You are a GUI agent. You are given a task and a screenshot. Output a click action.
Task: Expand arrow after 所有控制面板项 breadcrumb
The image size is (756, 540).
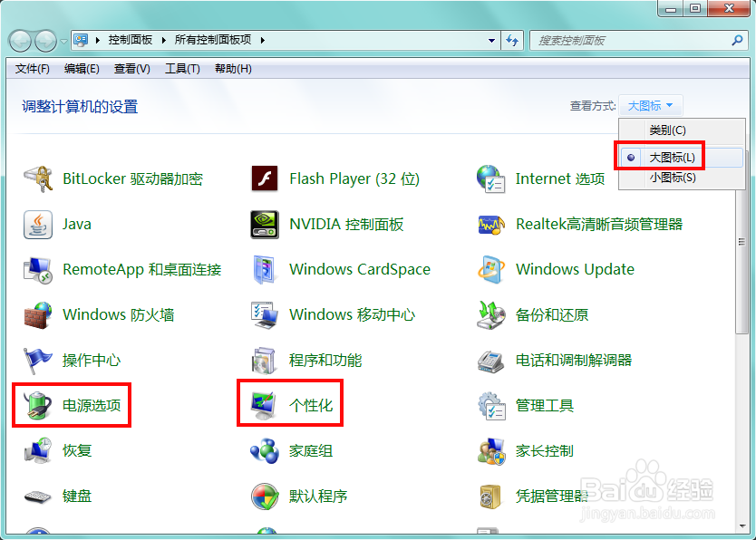click(x=263, y=40)
